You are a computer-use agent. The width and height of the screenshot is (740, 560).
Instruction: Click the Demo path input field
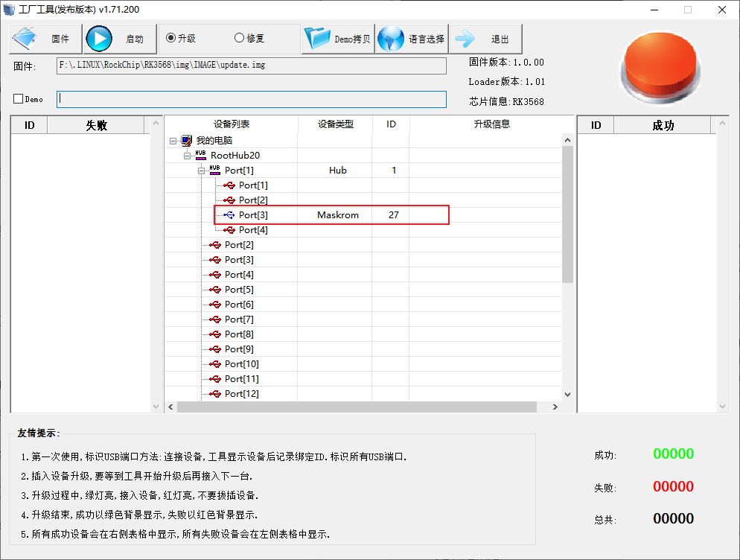pyautogui.click(x=252, y=99)
